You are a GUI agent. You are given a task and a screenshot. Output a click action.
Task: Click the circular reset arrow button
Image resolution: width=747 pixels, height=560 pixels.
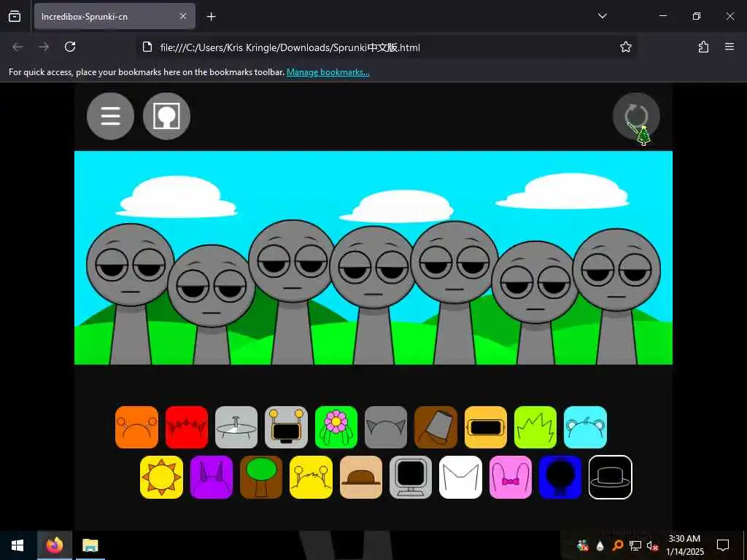(636, 116)
